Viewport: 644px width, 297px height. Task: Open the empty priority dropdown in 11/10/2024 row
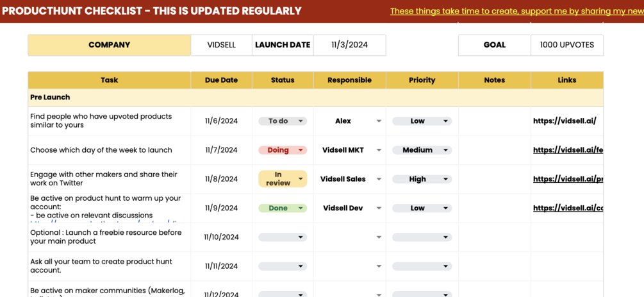pyautogui.click(x=422, y=237)
